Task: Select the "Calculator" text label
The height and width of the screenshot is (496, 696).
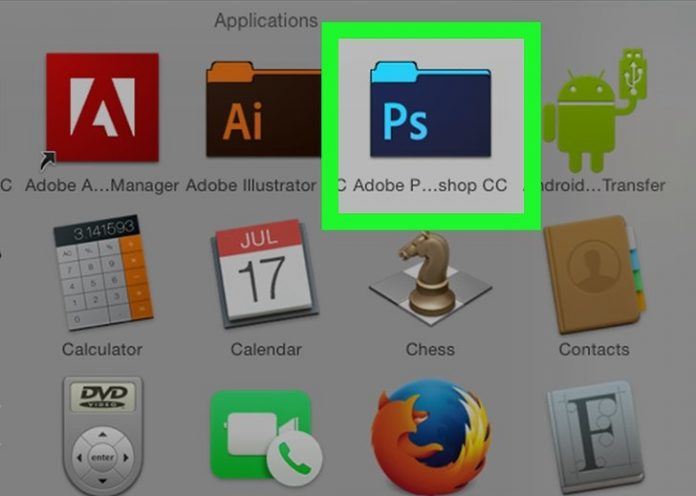Action: tap(101, 350)
